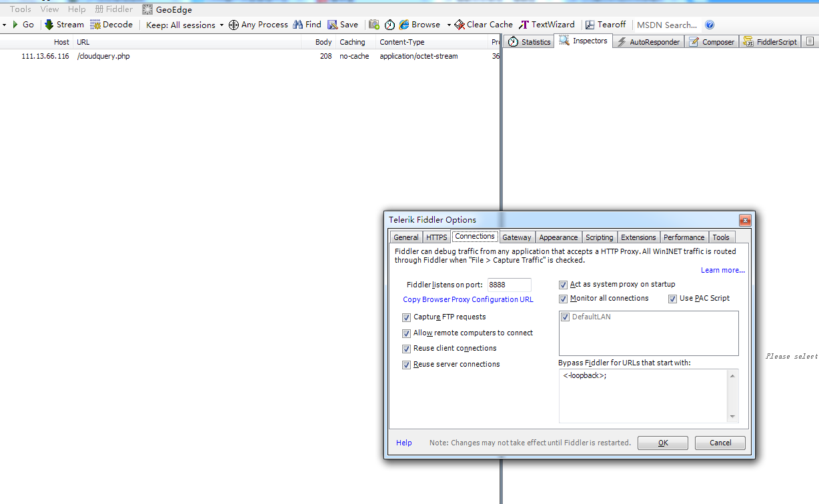Toggle Reuse client connections checkbox
Screen dimensions: 819x504
(x=407, y=349)
